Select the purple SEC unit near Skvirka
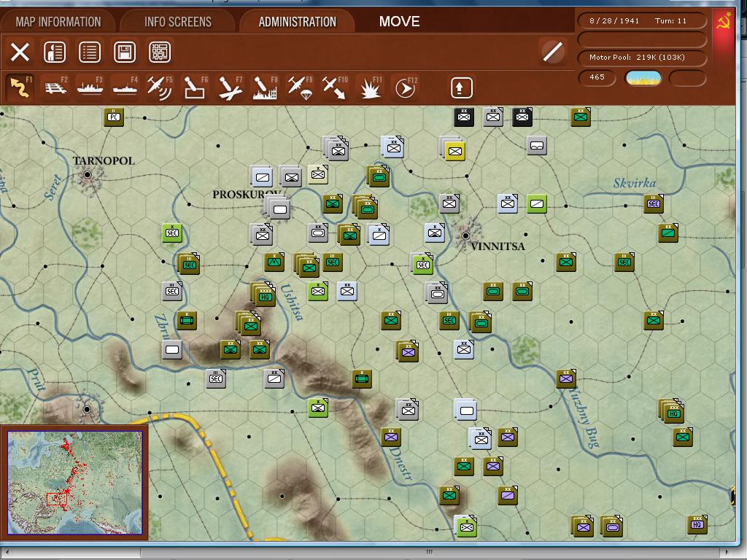The image size is (747, 560). (x=654, y=204)
